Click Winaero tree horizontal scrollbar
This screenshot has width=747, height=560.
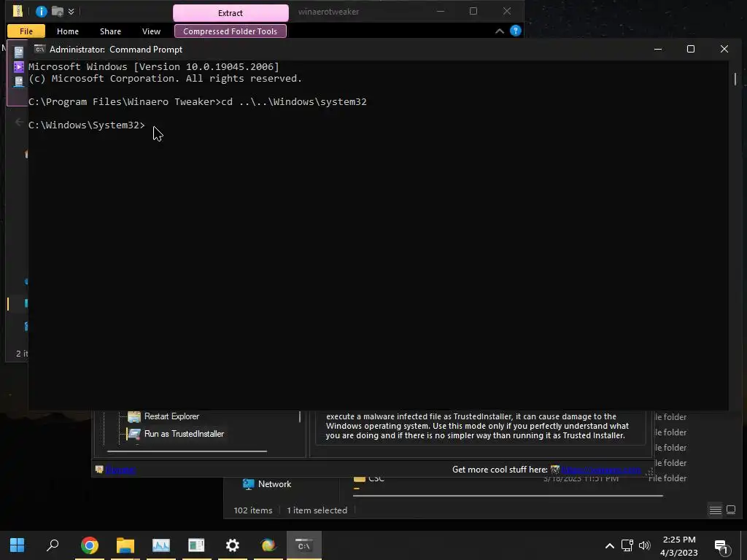click(x=187, y=451)
